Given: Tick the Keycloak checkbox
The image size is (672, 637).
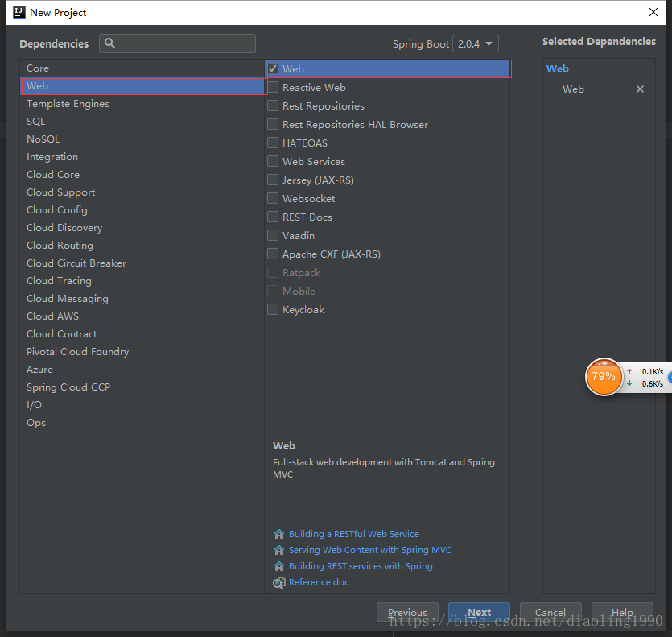Looking at the screenshot, I should pos(273,309).
